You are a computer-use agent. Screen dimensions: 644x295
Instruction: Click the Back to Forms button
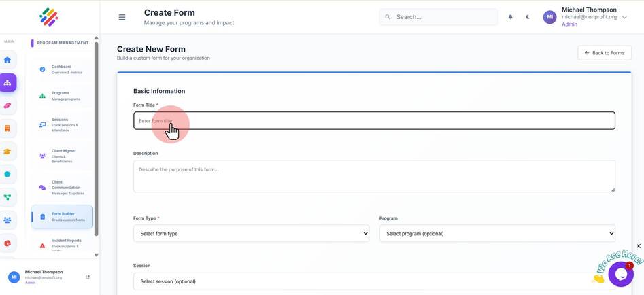(x=605, y=53)
